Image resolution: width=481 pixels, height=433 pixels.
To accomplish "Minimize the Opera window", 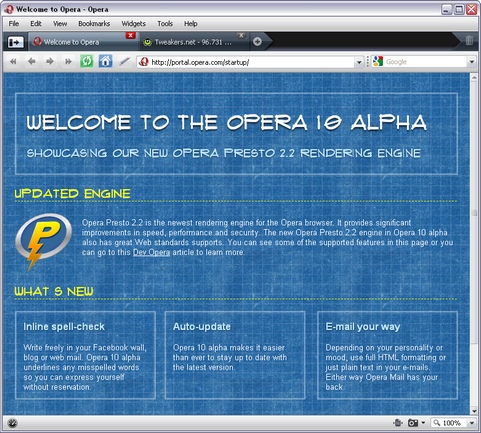I will 447,9.
